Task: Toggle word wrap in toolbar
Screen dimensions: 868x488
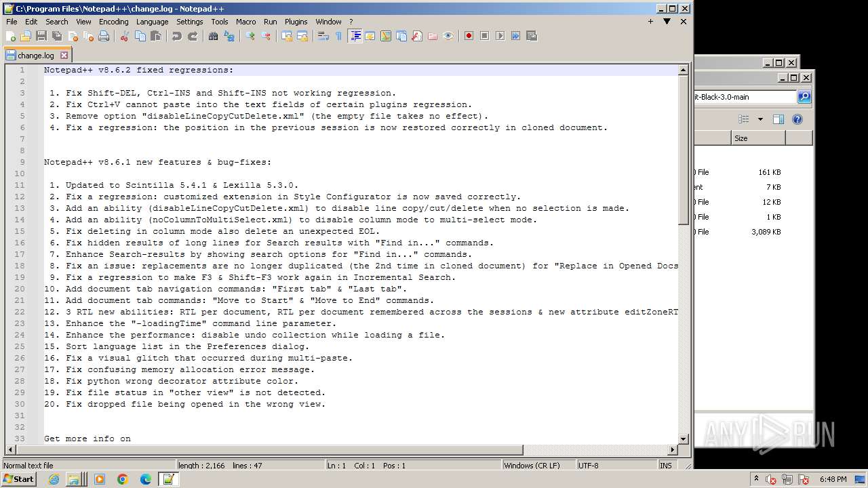Action: [x=323, y=36]
